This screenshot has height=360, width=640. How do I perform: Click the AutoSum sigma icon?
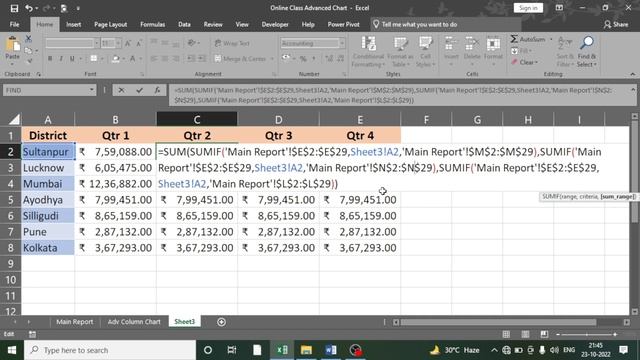click(514, 39)
